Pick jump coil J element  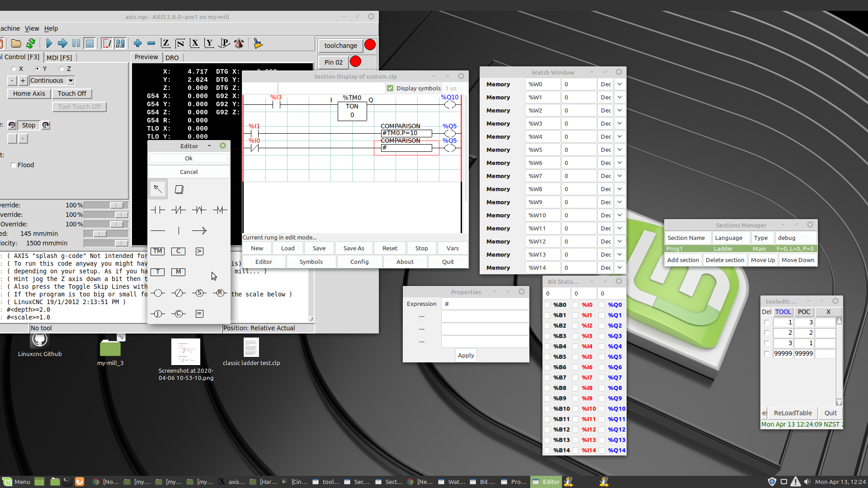[x=158, y=314]
